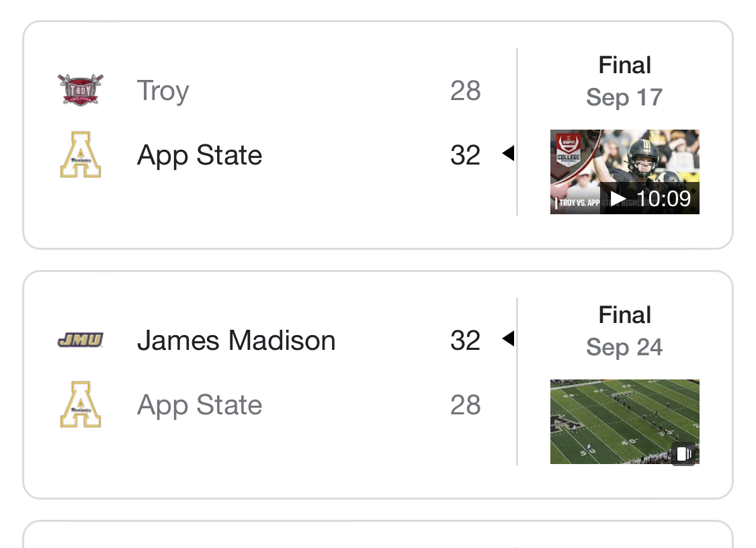Click Troy's score of 28
This screenshot has height=548, width=756.
[x=465, y=91]
